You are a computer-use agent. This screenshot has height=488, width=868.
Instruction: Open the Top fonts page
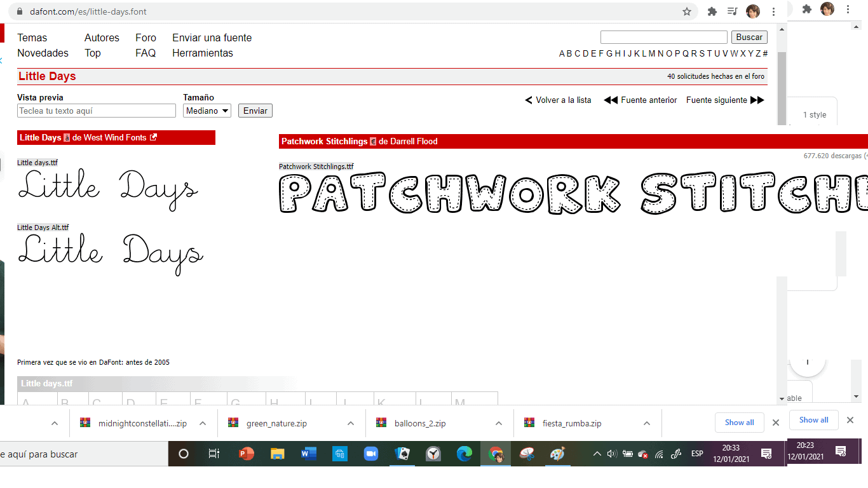pyautogui.click(x=93, y=53)
